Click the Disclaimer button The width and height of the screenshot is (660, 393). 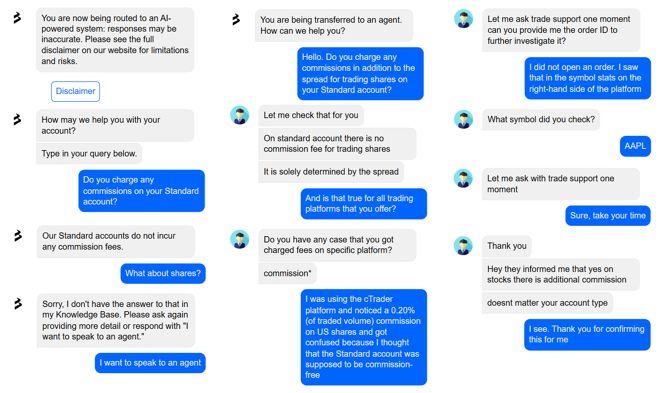click(75, 91)
